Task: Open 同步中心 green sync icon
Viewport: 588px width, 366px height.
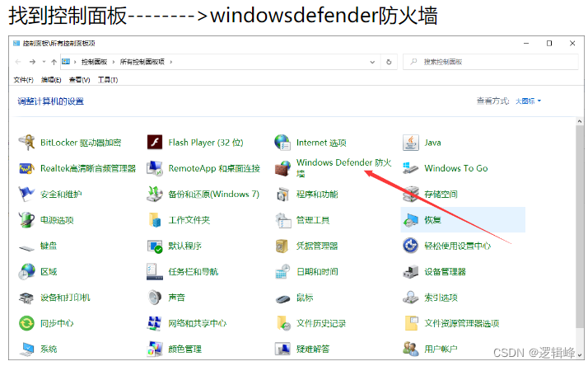Action: (26, 323)
